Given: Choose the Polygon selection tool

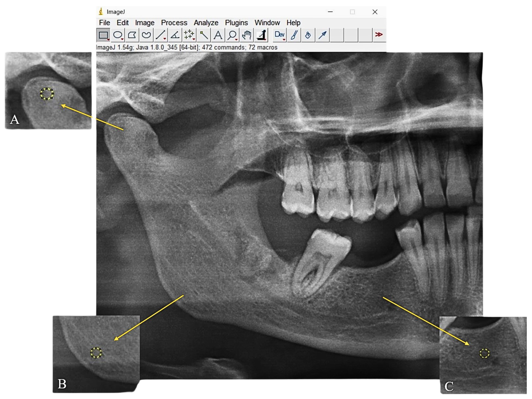Looking at the screenshot, I should (x=132, y=35).
